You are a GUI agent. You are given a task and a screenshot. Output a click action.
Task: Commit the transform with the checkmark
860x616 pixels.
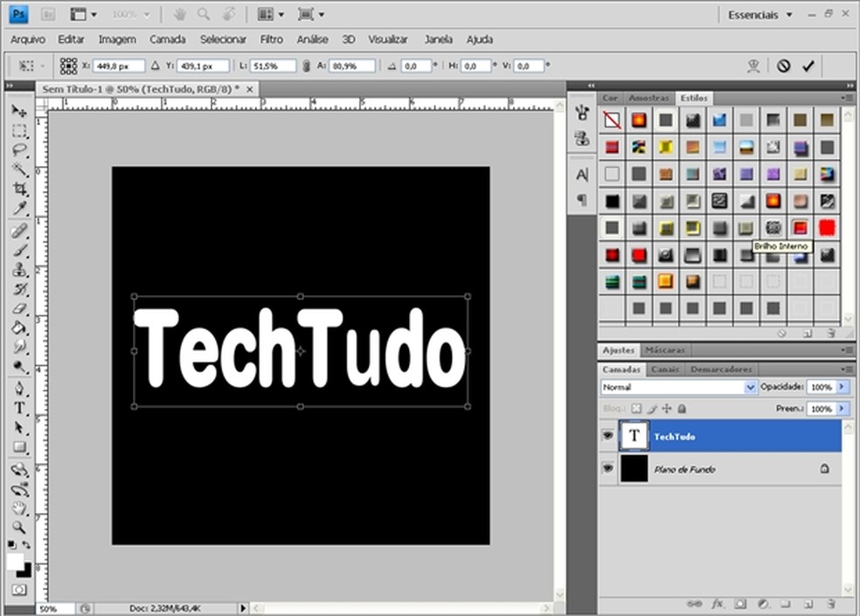tap(808, 66)
